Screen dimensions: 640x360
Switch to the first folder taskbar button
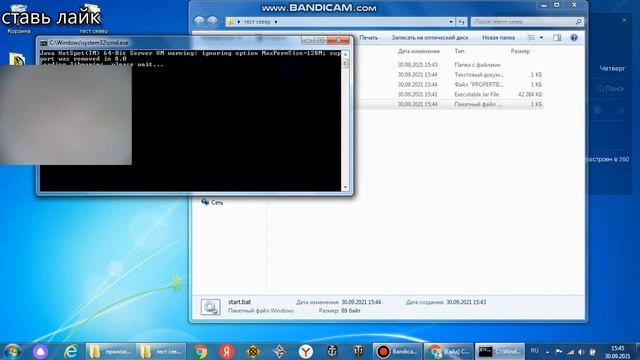(111, 351)
